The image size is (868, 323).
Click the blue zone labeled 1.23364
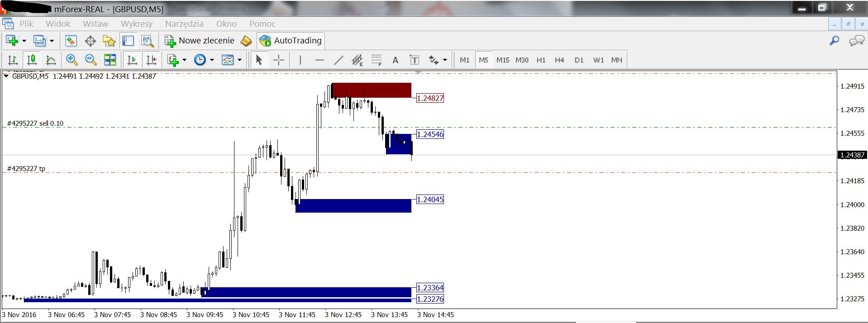coord(306,292)
